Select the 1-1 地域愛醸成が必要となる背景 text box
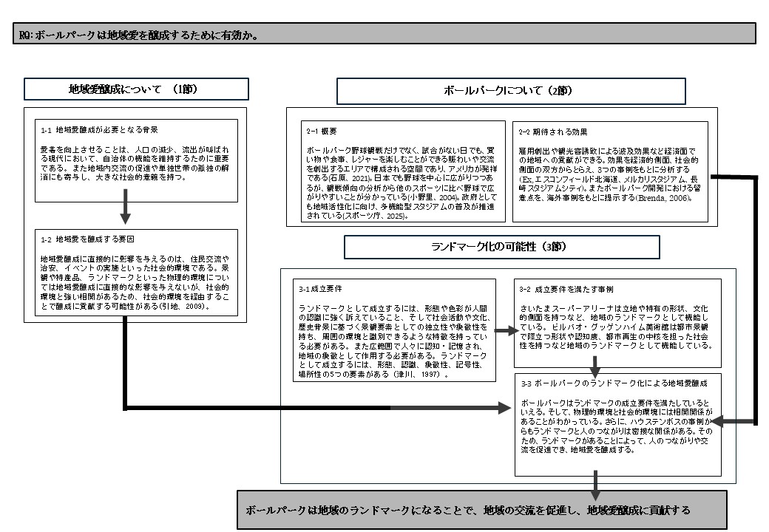The width and height of the screenshot is (769, 532). click(x=136, y=160)
